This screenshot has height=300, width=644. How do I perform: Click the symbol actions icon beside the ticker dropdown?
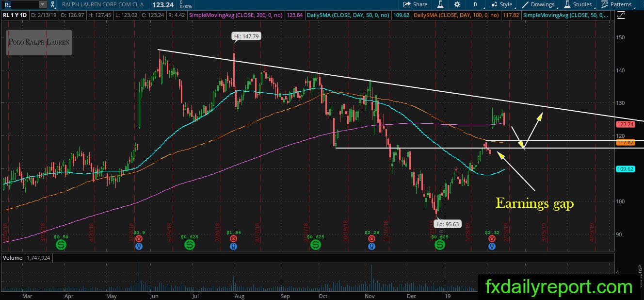coord(52,4)
